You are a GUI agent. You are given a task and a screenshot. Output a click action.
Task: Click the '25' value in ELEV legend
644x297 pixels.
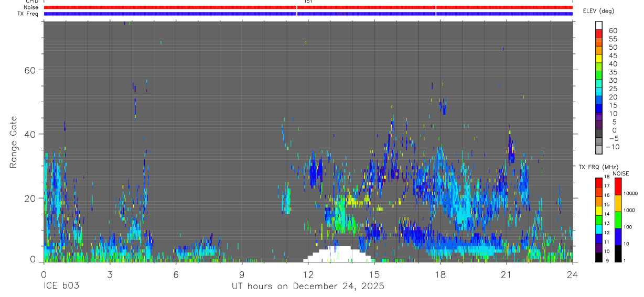tap(613, 89)
